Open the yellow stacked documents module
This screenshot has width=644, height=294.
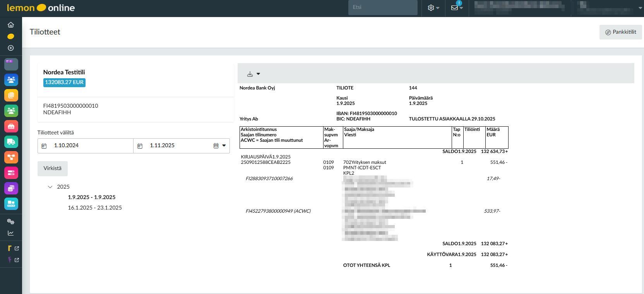coord(11,95)
